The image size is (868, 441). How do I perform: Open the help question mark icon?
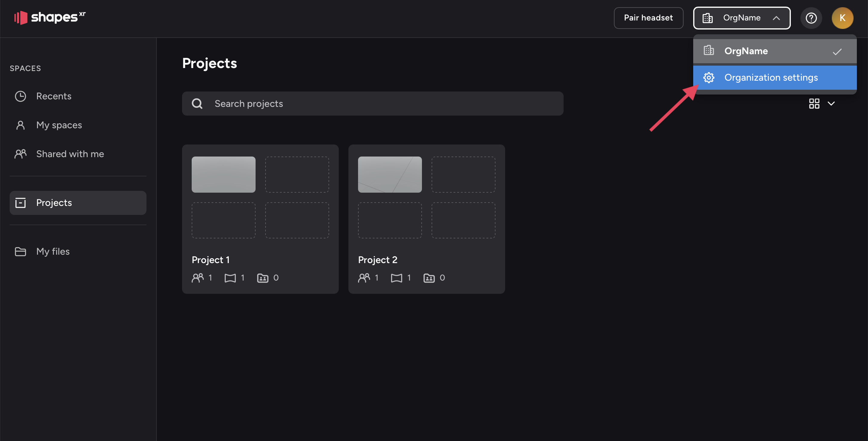[811, 18]
